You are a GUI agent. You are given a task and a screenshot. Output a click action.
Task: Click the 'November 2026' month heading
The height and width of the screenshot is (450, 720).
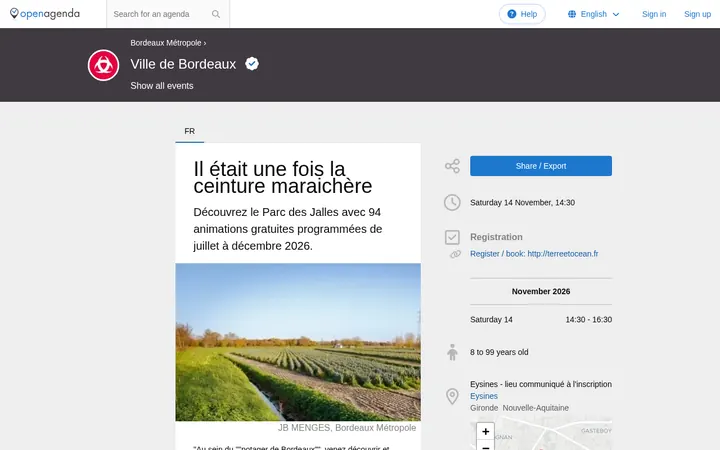pos(540,292)
